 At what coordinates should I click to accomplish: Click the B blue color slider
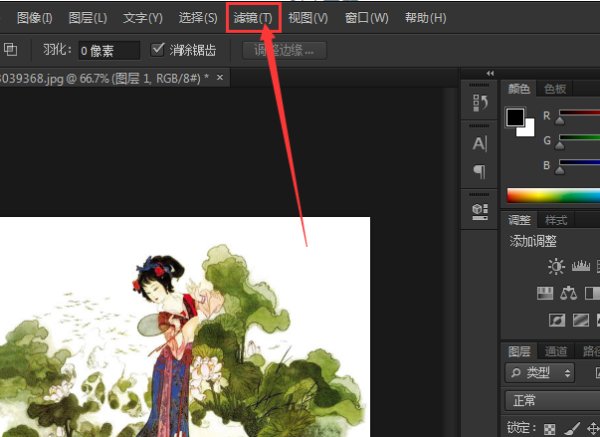pos(579,163)
